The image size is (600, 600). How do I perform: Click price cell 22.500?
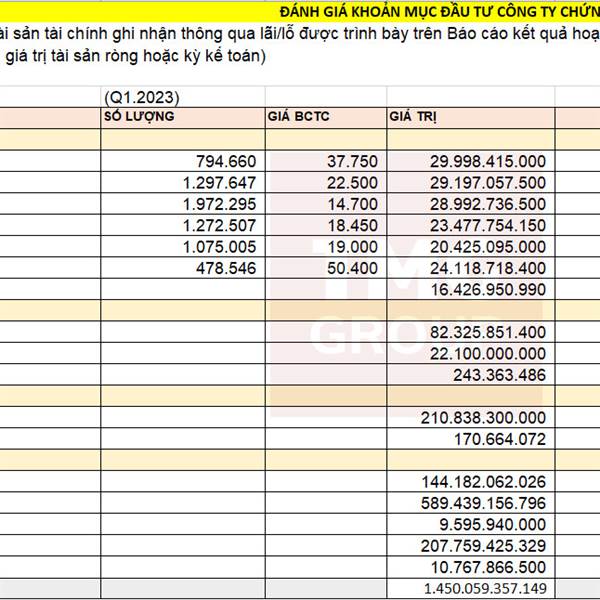[x=326, y=183]
